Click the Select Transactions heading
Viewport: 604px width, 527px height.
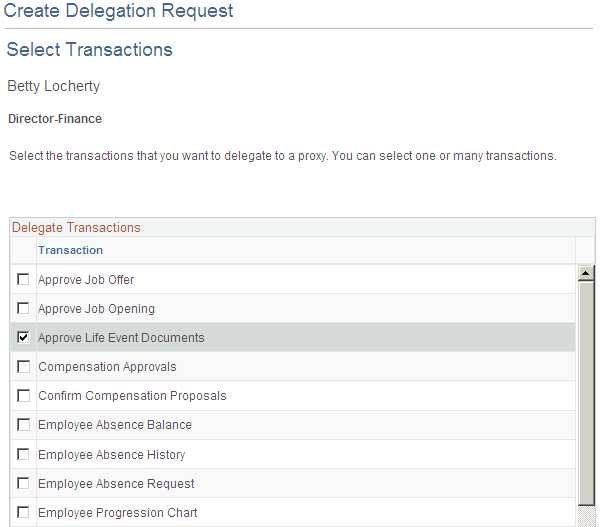click(89, 50)
